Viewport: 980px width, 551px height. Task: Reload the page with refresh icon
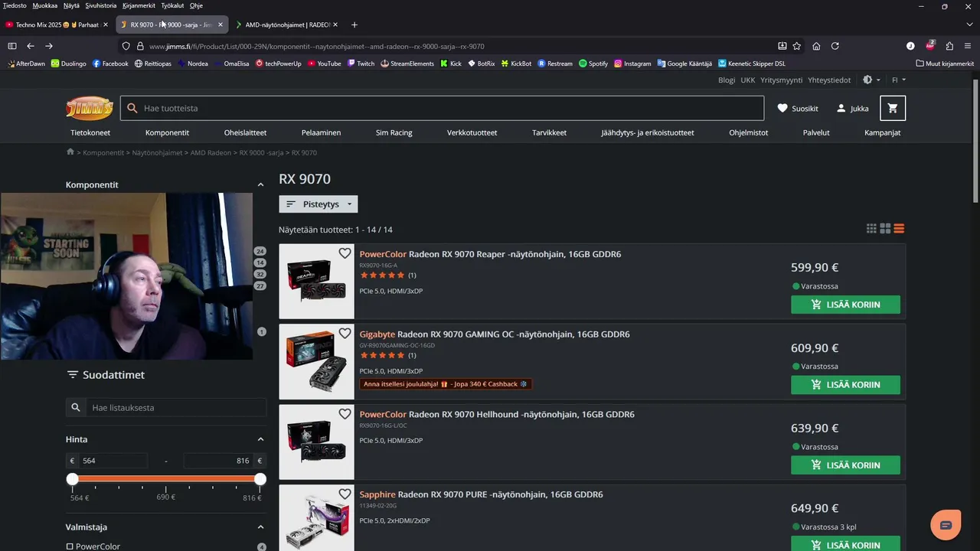(x=835, y=46)
